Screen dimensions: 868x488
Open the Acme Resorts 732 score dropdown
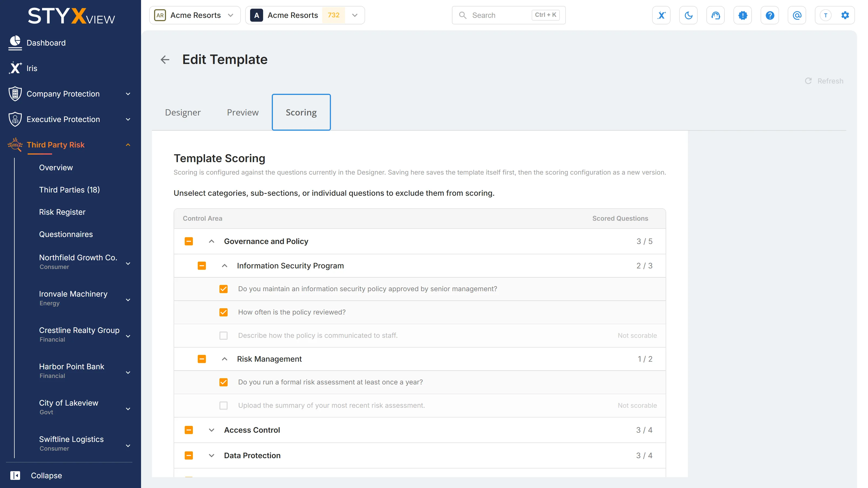[x=305, y=15]
